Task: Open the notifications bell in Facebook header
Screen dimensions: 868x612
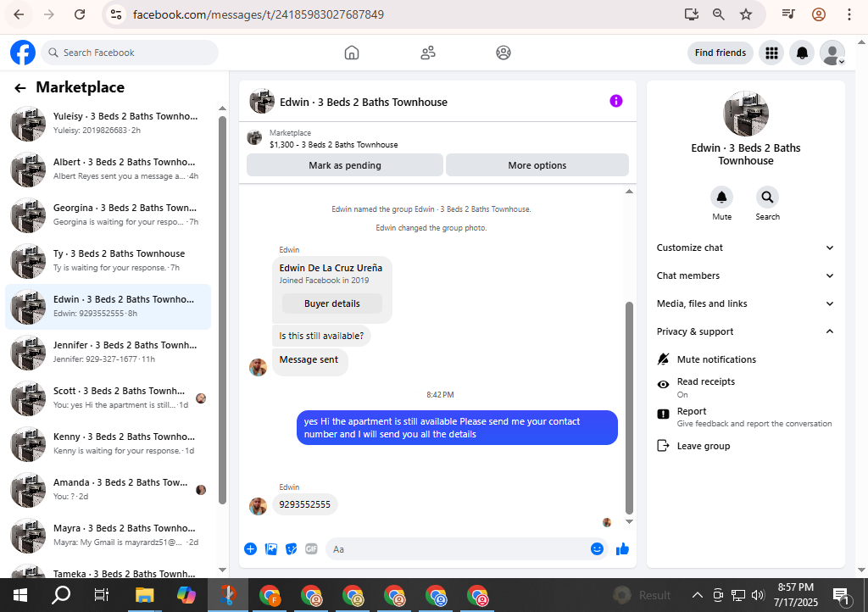Action: 802,53
